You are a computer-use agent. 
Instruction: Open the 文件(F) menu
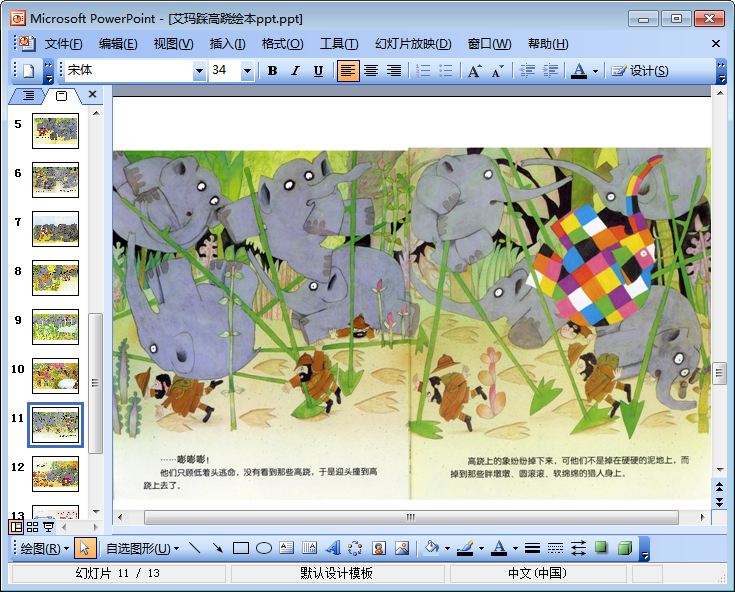pos(63,44)
